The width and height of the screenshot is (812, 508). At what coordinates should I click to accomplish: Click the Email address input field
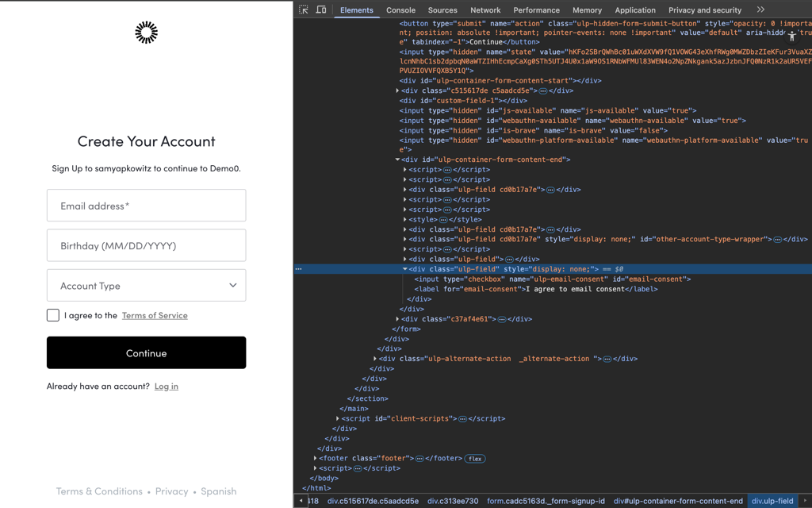pos(146,205)
